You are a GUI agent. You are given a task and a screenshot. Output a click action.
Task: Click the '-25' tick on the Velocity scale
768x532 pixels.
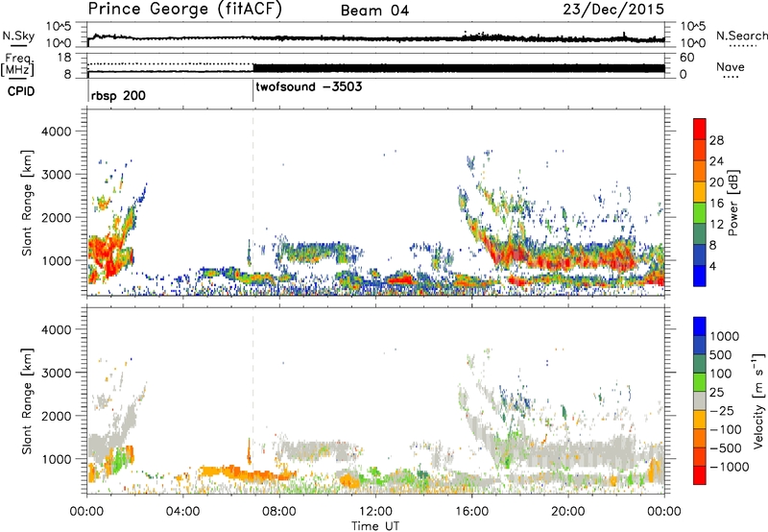point(722,410)
